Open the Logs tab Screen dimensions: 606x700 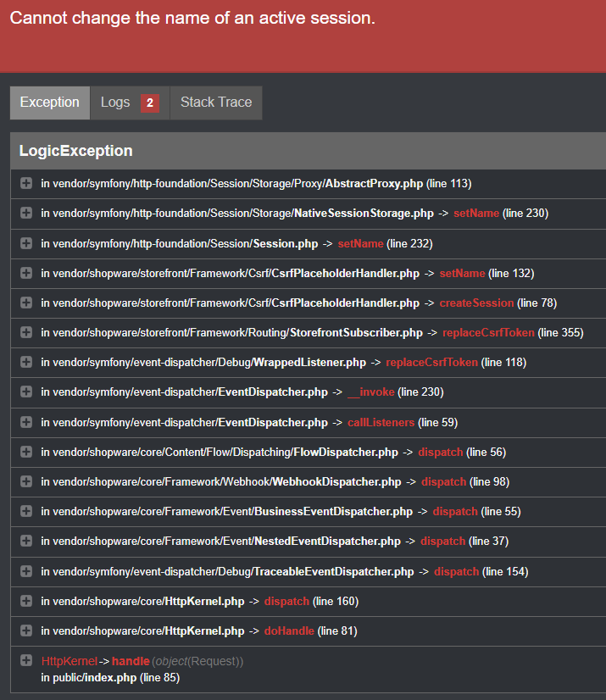coord(130,103)
